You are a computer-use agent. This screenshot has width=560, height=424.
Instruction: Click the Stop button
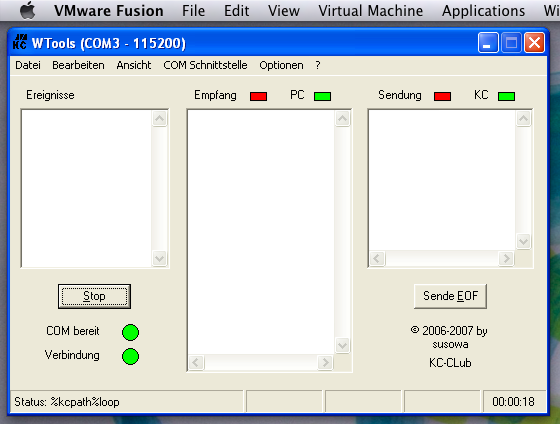(x=94, y=296)
